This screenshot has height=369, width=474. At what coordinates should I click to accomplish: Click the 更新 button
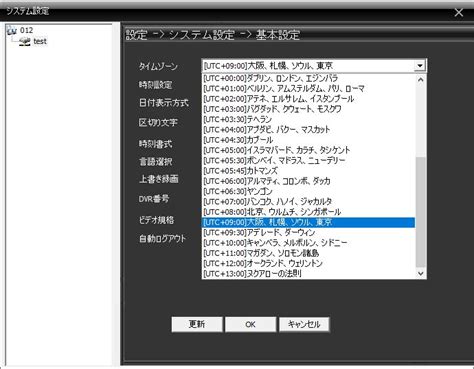point(197,324)
